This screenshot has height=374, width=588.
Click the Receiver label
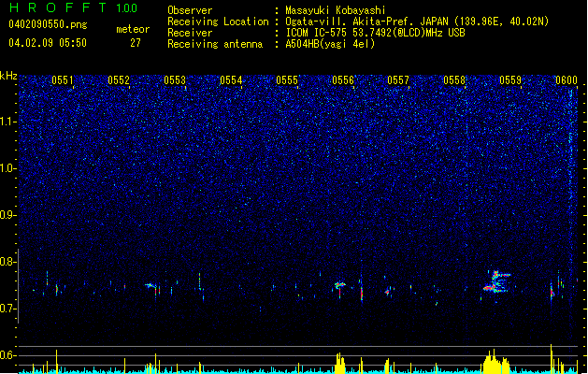190,33
